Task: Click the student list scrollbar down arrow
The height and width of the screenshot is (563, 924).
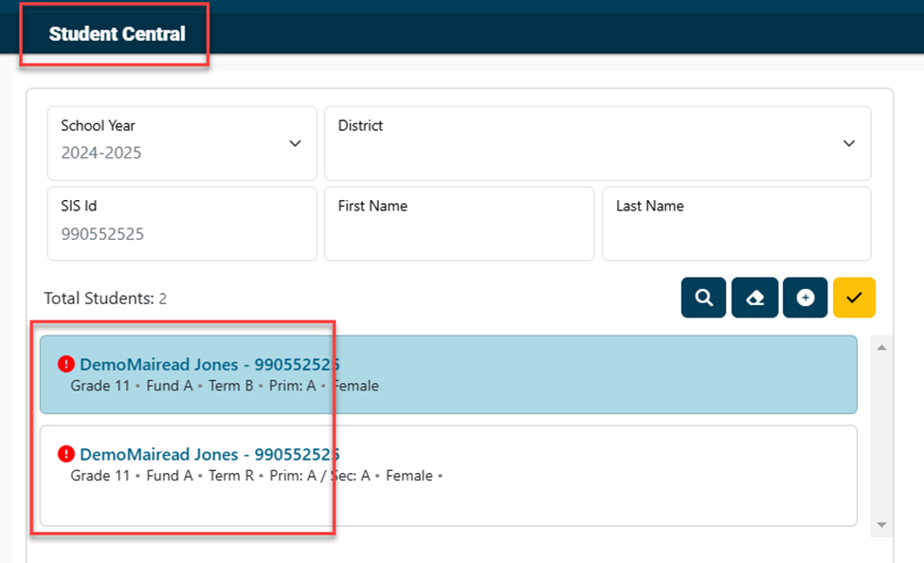Action: [881, 525]
